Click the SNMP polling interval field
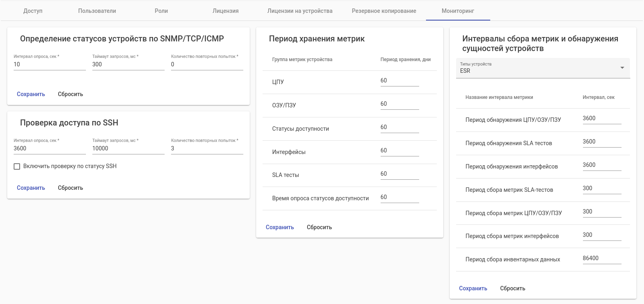The height and width of the screenshot is (304, 644). point(49,64)
